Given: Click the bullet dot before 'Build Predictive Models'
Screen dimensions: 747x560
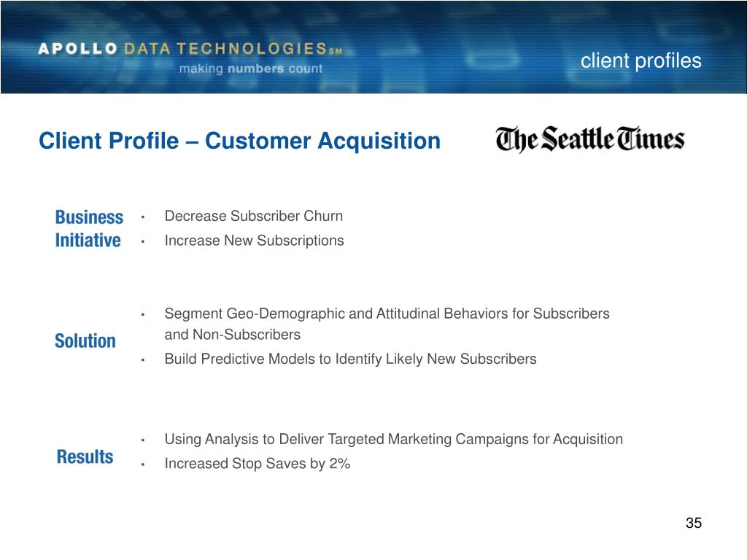Looking at the screenshot, I should tap(142, 360).
